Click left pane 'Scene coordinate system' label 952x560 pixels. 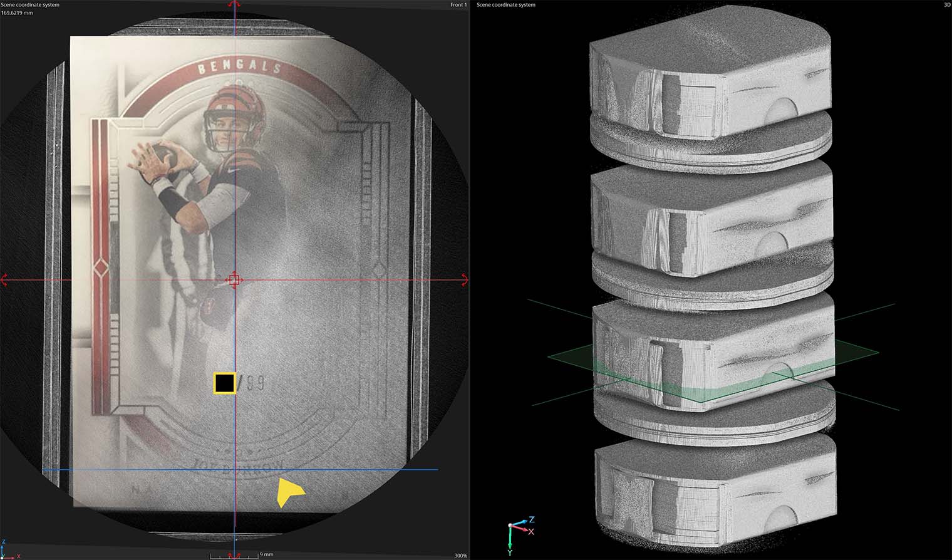coord(30,5)
